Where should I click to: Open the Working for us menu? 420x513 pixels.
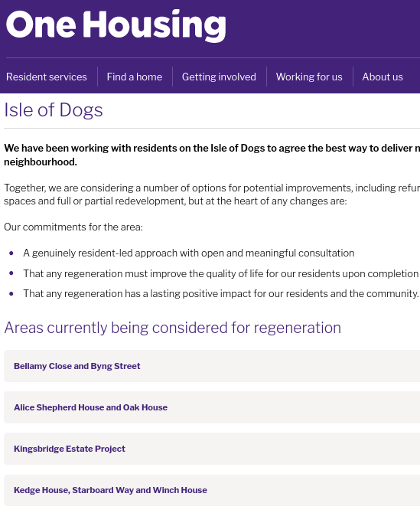point(309,77)
